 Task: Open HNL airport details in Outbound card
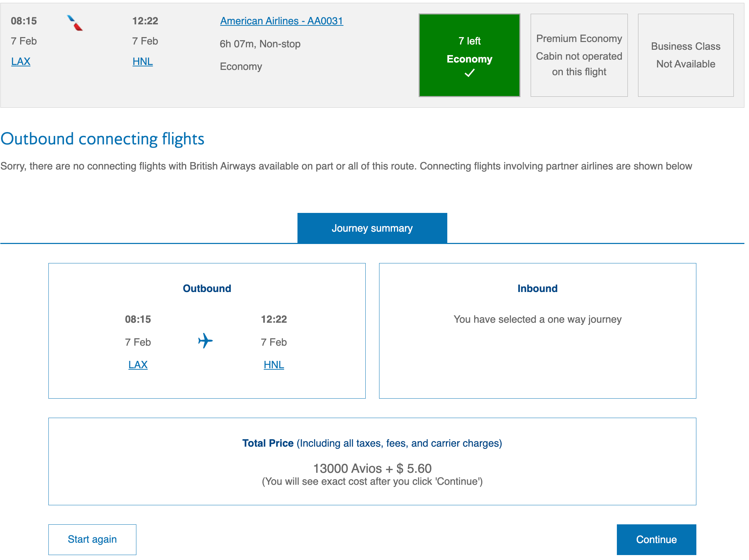[x=273, y=364]
